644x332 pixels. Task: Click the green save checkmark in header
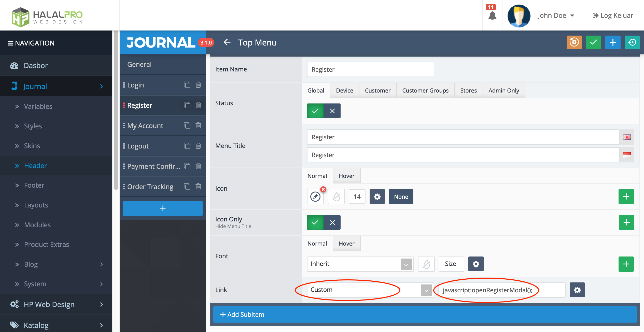coord(593,42)
